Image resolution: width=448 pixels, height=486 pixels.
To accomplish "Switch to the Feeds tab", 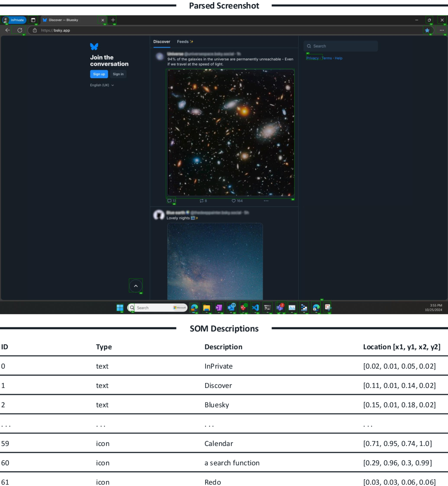I will (x=184, y=42).
